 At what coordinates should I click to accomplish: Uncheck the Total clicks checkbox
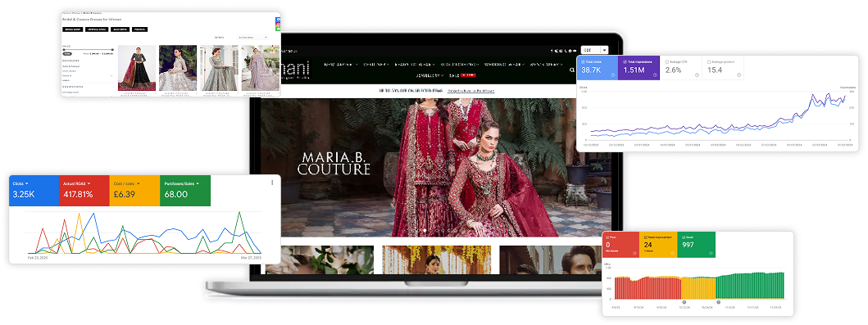(x=583, y=62)
